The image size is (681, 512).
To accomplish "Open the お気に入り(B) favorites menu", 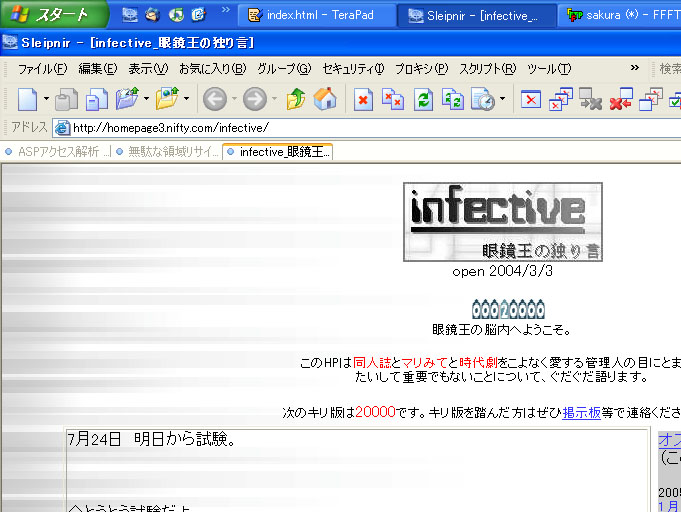I will 212,69.
